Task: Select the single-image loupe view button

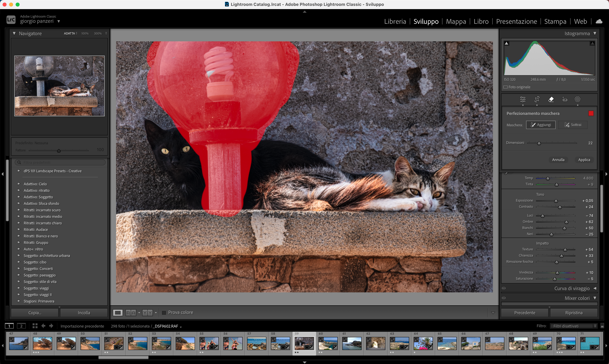Action: (x=118, y=313)
